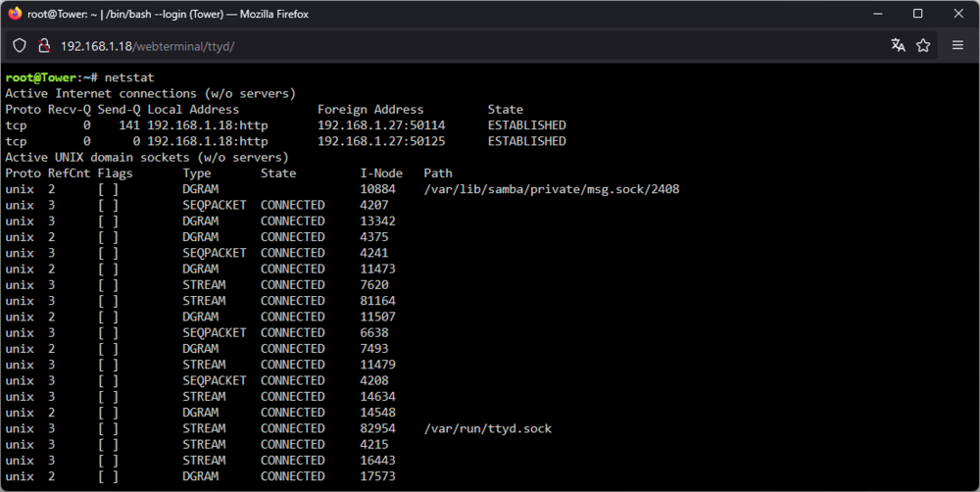This screenshot has height=492, width=980.
Task: Click CONNECTED state in the 17573 row
Action: coord(292,476)
